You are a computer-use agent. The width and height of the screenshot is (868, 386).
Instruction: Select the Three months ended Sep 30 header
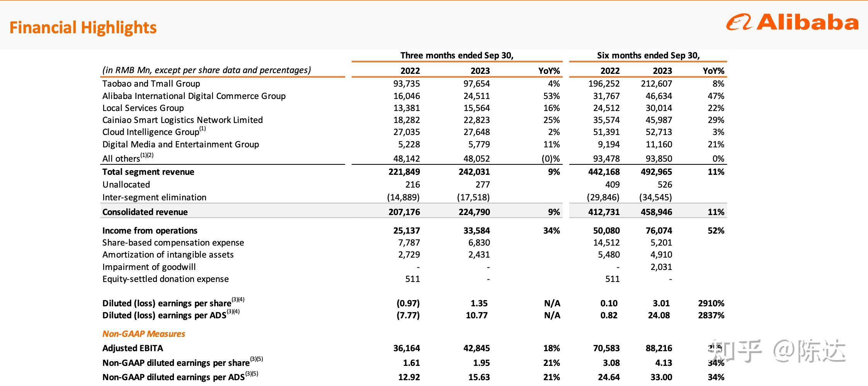pyautogui.click(x=457, y=55)
